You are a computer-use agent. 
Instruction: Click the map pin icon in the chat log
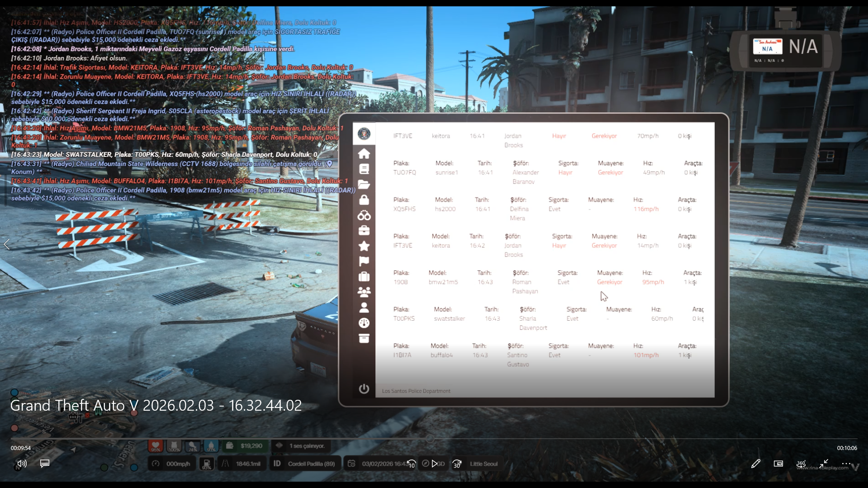pos(329,164)
